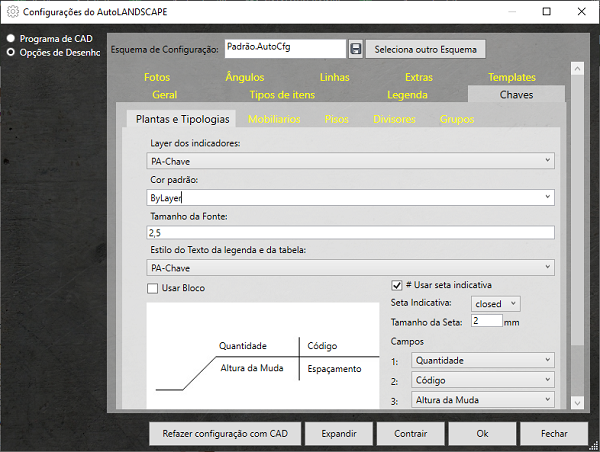This screenshot has height=452, width=600.
Task: Click the save scheme floppy disk icon
Action: click(356, 48)
